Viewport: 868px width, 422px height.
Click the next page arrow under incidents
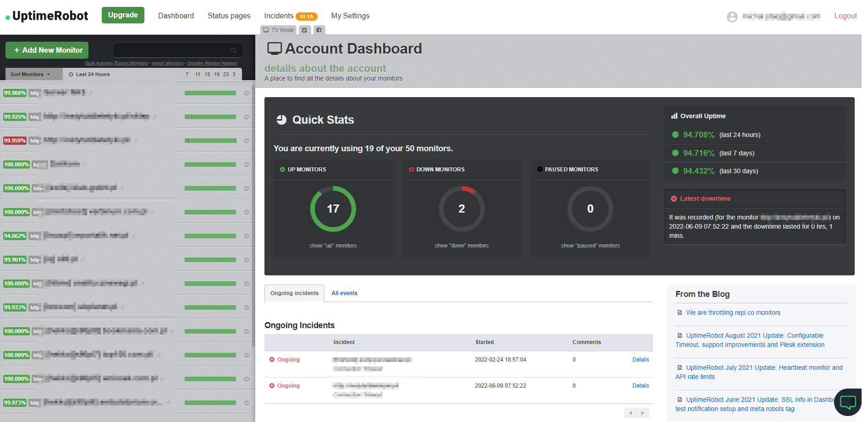643,413
